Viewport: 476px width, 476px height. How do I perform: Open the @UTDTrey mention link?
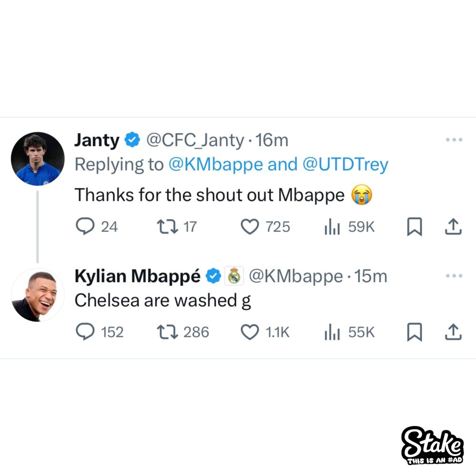(x=346, y=165)
